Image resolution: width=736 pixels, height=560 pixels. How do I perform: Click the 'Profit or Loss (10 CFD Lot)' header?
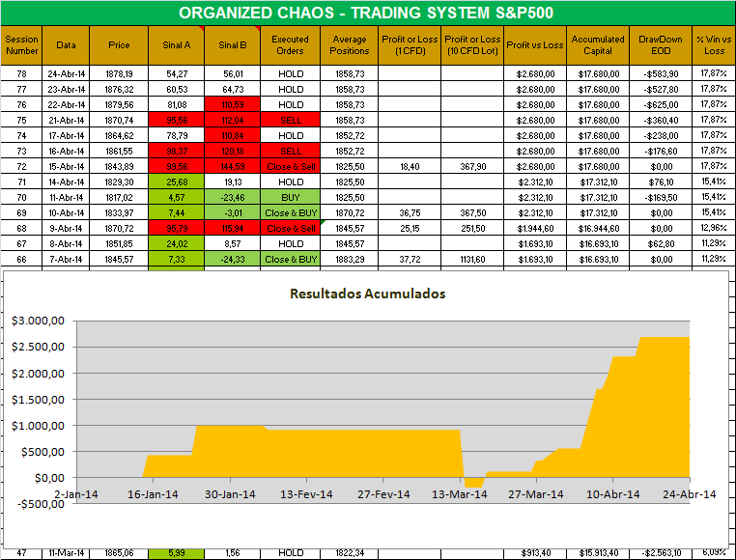coord(472,45)
